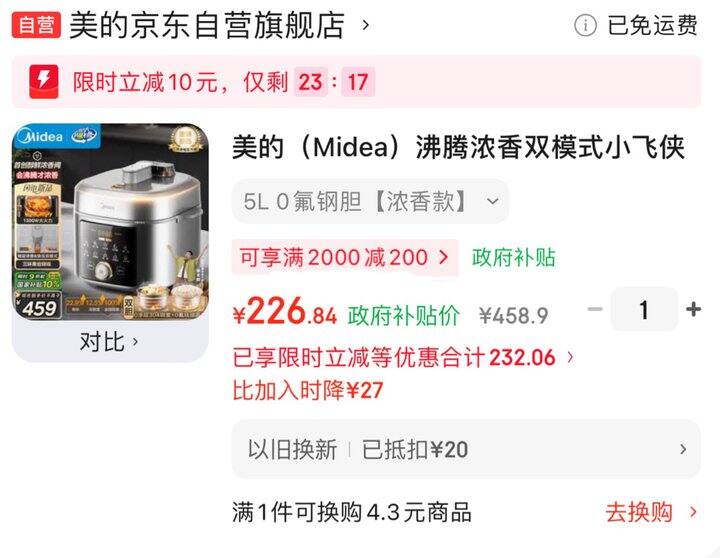The image size is (720, 558).
Task: Expand 已享限时立减等优惠合计232.06 details chevron
Action: pyautogui.click(x=570, y=357)
